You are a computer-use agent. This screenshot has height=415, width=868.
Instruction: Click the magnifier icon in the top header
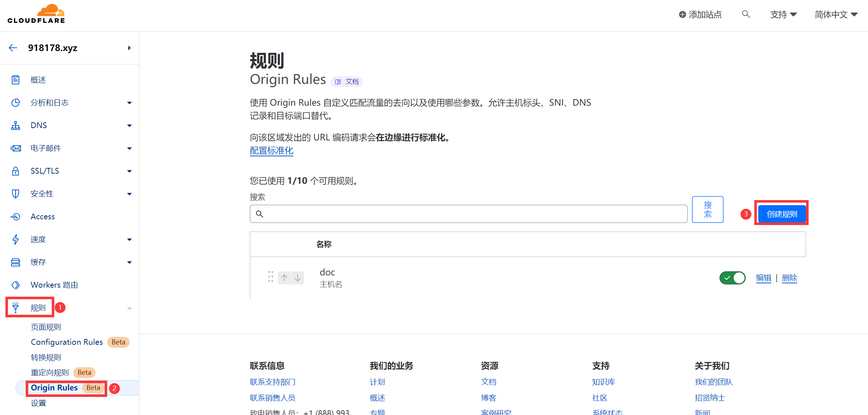click(746, 14)
